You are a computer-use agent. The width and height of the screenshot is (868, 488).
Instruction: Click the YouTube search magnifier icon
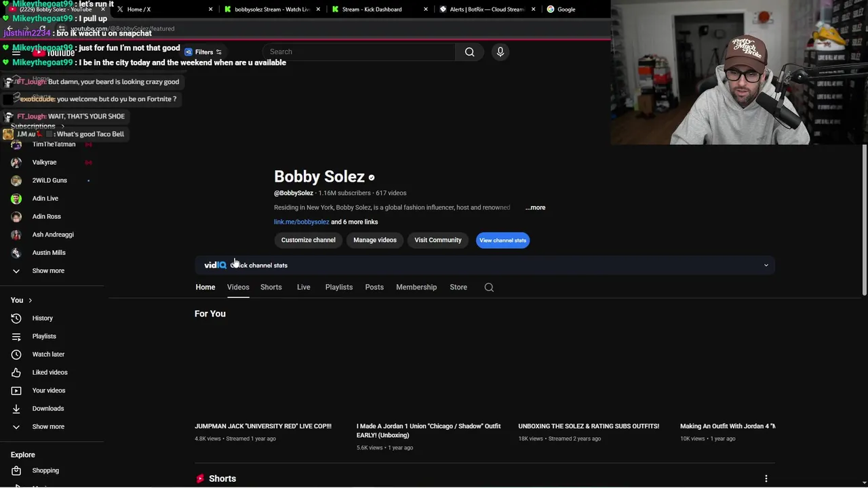469,52
